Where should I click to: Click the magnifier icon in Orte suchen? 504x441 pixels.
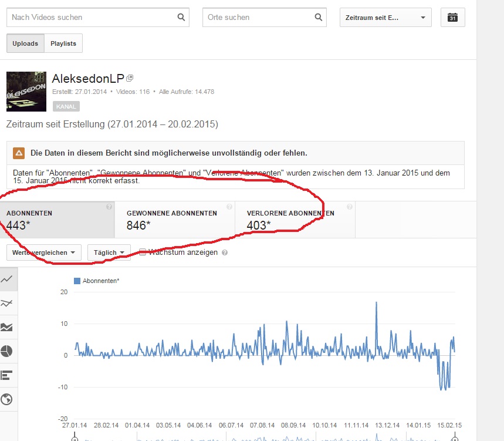[319, 18]
